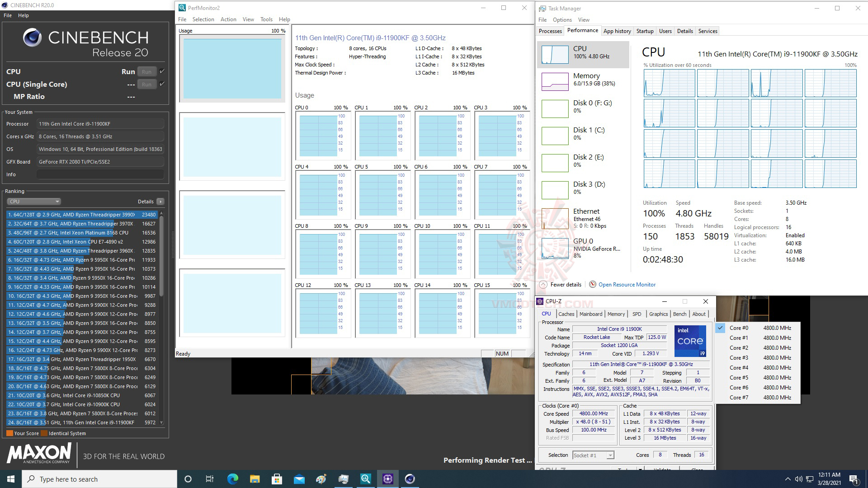The image size is (868, 488).
Task: Open the Mainboard tab in CPU-Z
Action: tap(590, 314)
